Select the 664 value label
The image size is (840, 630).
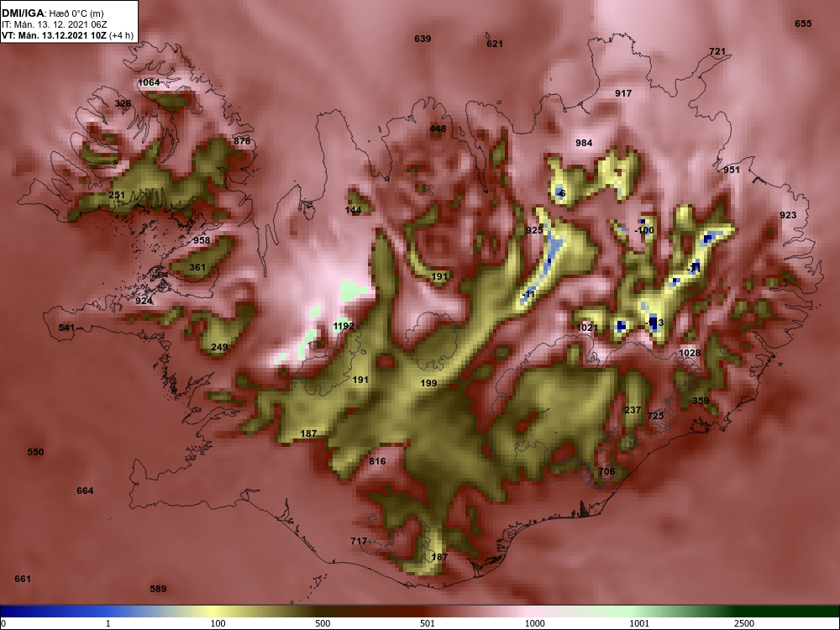click(x=85, y=491)
